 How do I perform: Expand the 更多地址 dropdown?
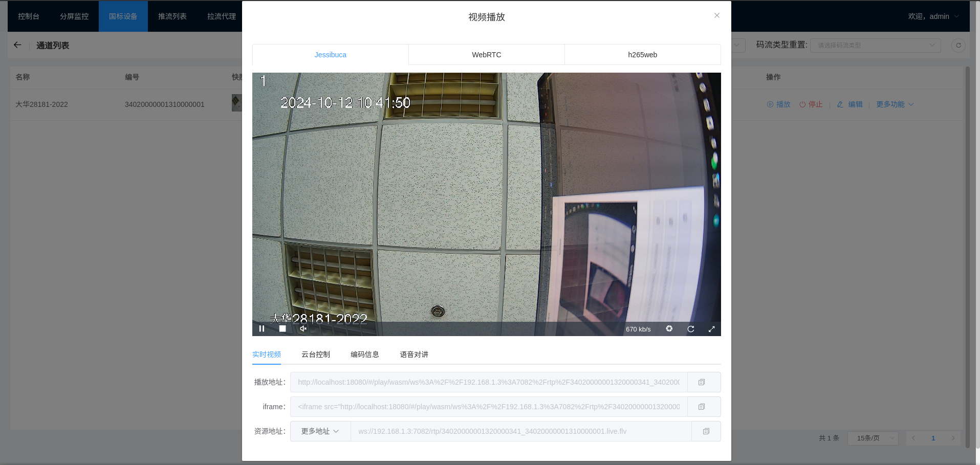(320, 431)
